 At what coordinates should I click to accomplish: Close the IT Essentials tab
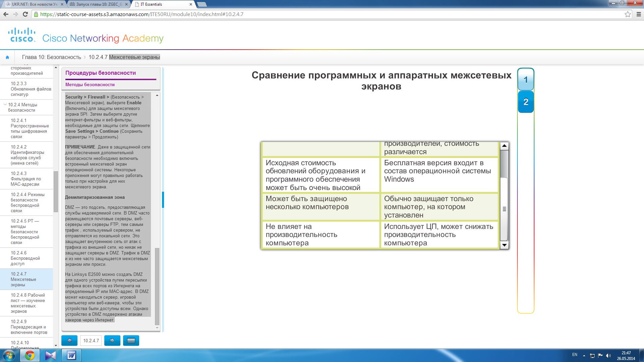pyautogui.click(x=191, y=4)
